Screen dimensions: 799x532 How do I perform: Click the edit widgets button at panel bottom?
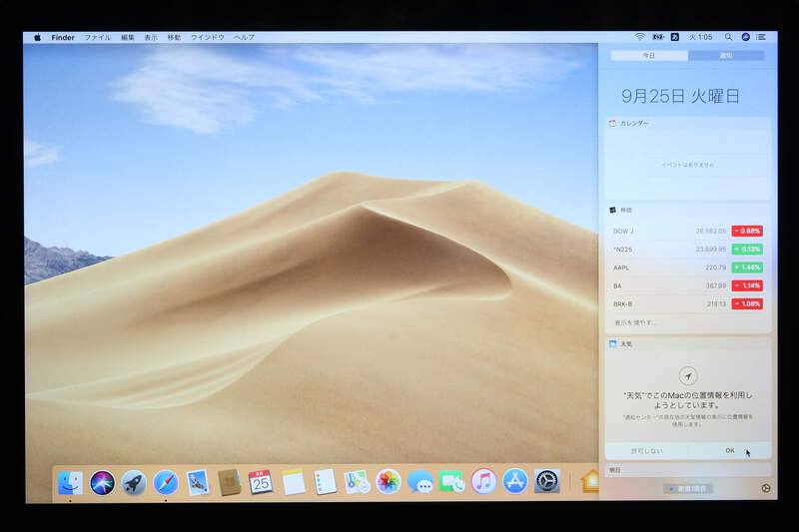[688, 489]
